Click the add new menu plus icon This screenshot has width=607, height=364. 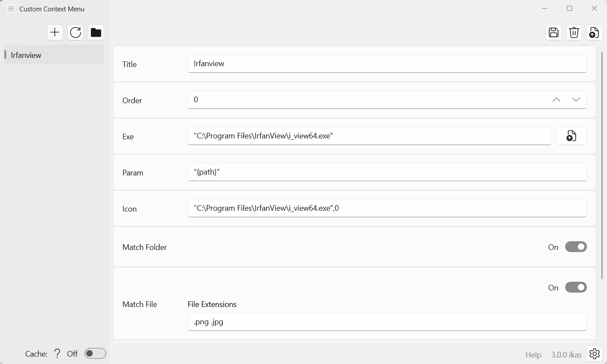(x=55, y=33)
